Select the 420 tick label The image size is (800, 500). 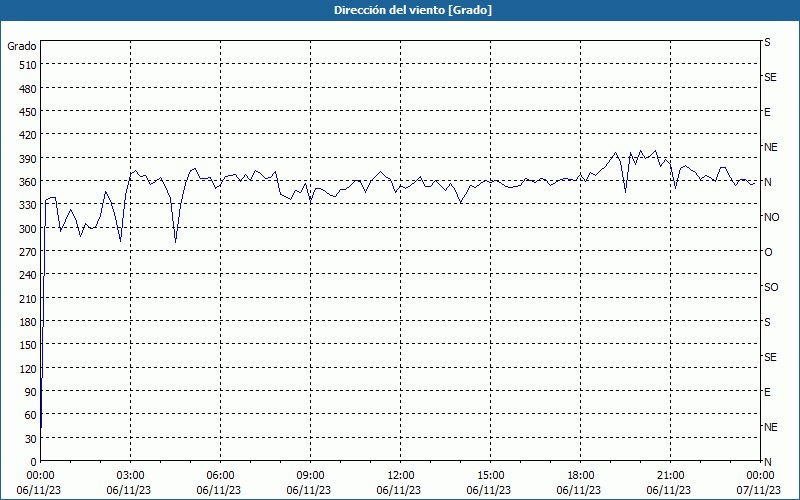tap(28, 135)
